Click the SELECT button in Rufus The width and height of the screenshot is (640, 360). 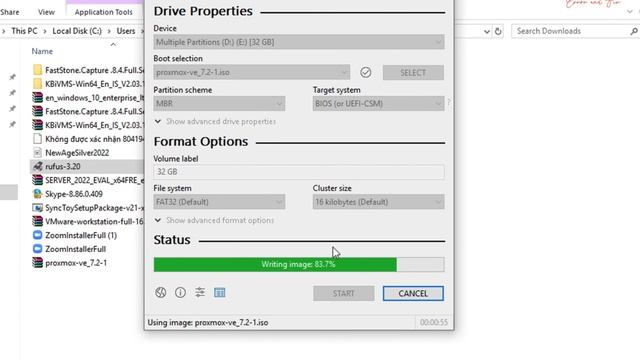413,73
